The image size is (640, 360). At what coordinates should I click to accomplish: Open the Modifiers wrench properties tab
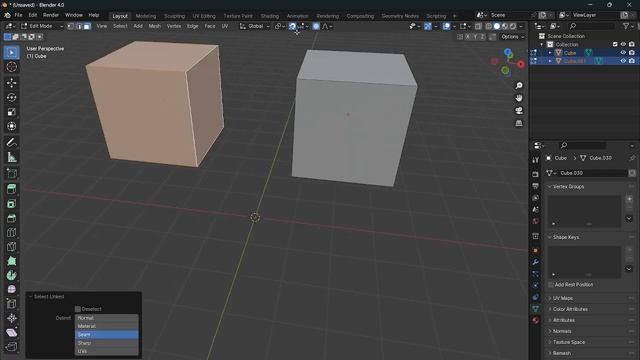click(x=536, y=262)
